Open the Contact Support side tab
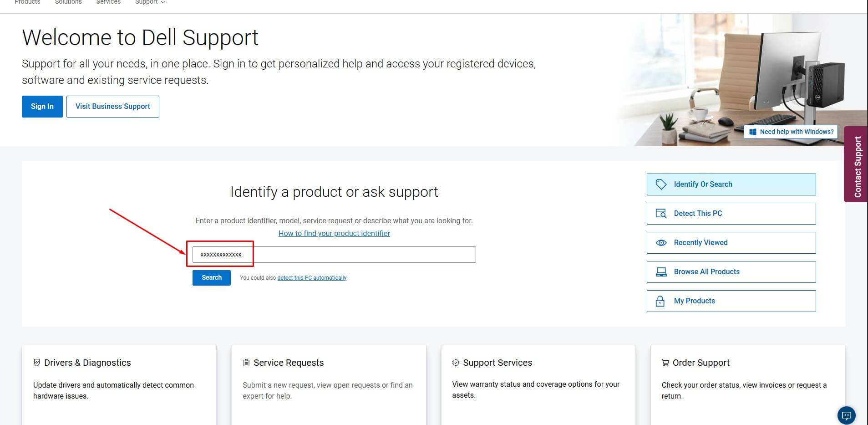 coord(856,164)
